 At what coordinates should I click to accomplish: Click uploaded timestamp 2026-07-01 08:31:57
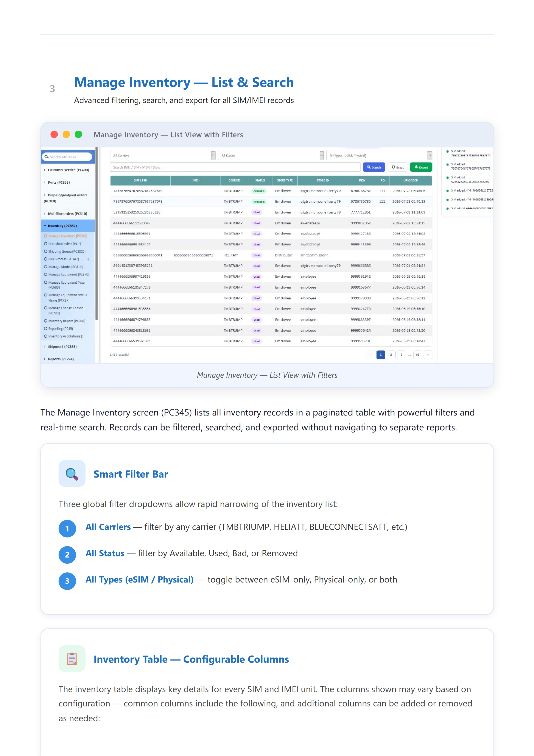(409, 255)
